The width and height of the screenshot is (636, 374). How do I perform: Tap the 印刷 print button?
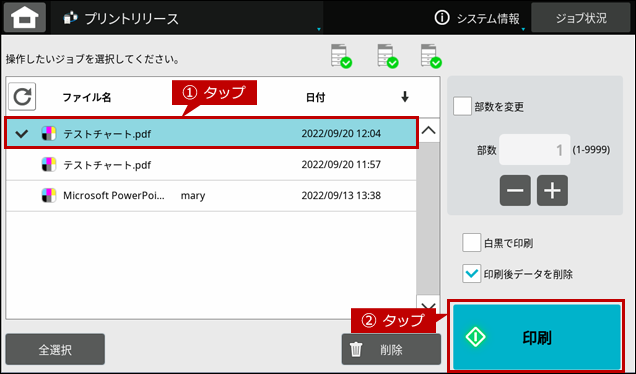pyautogui.click(x=537, y=337)
